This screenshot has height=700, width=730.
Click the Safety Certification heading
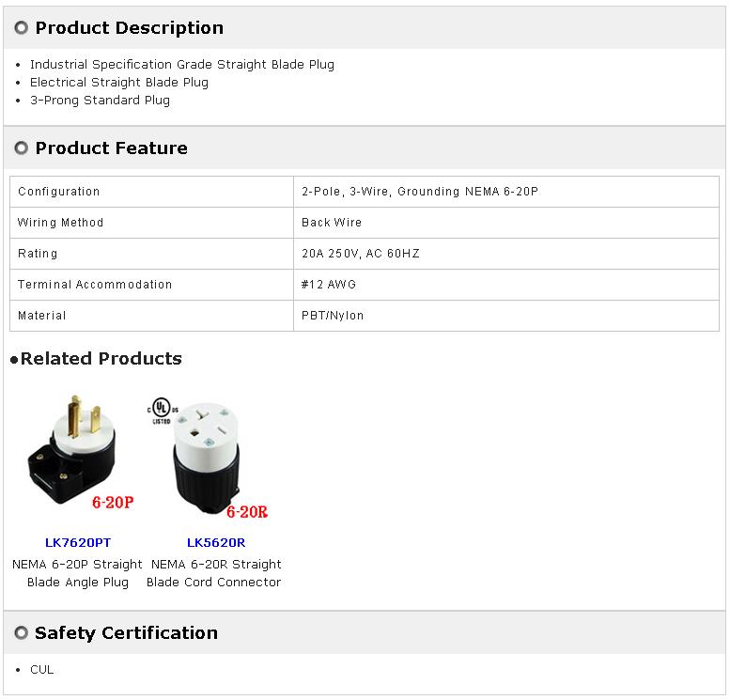pyautogui.click(x=126, y=633)
